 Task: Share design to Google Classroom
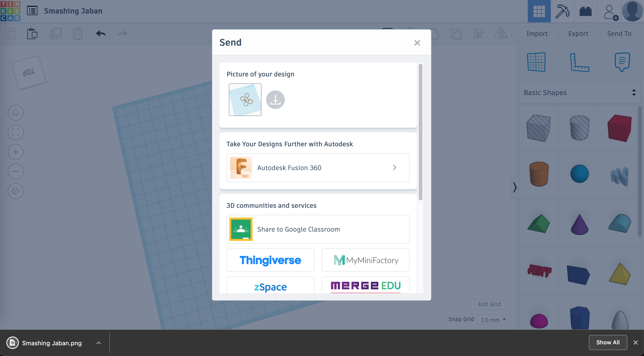(x=318, y=229)
